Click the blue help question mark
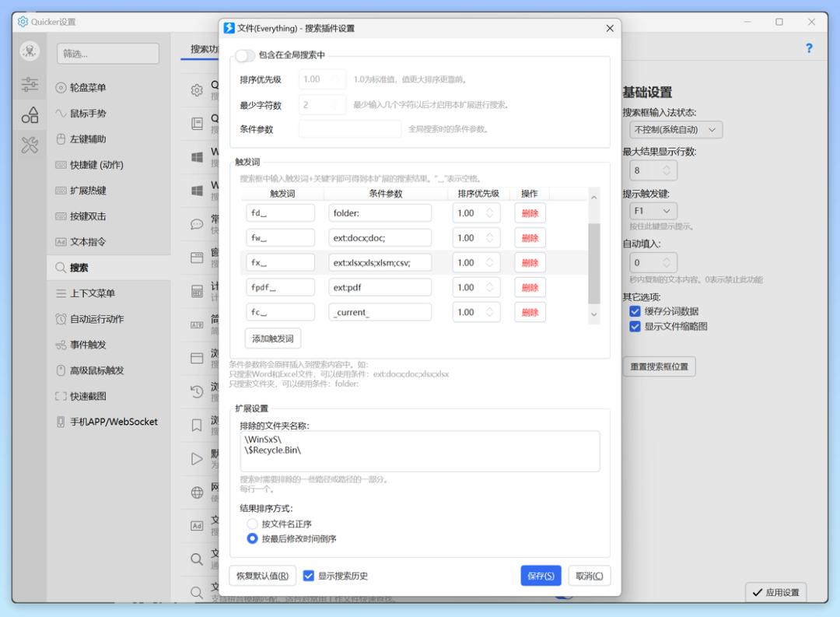The height and width of the screenshot is (617, 840). (x=809, y=48)
